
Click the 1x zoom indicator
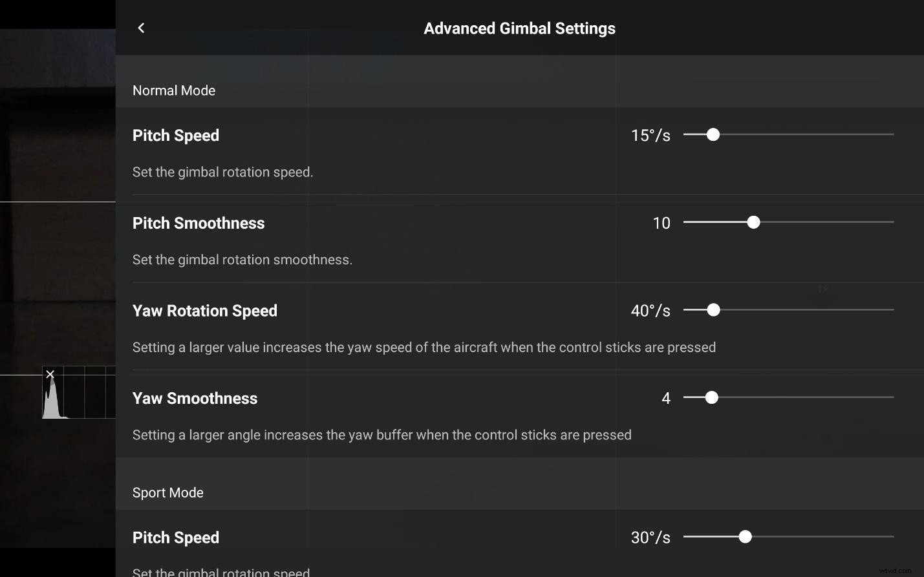point(822,289)
